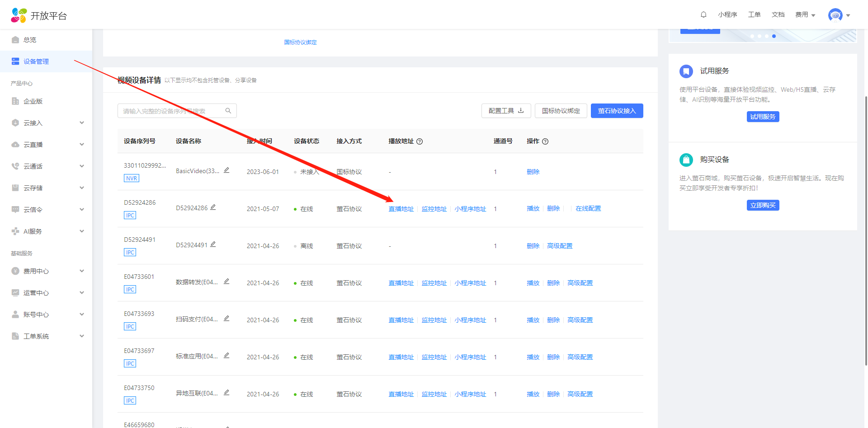Open 直播地址 for device D52924286

click(x=401, y=209)
